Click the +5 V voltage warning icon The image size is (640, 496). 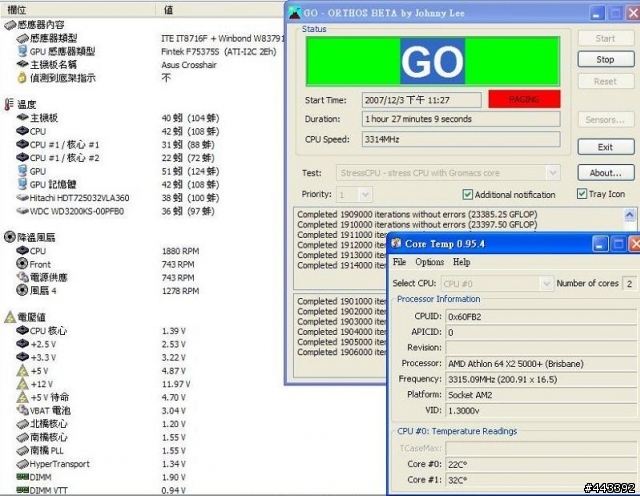tap(22, 371)
